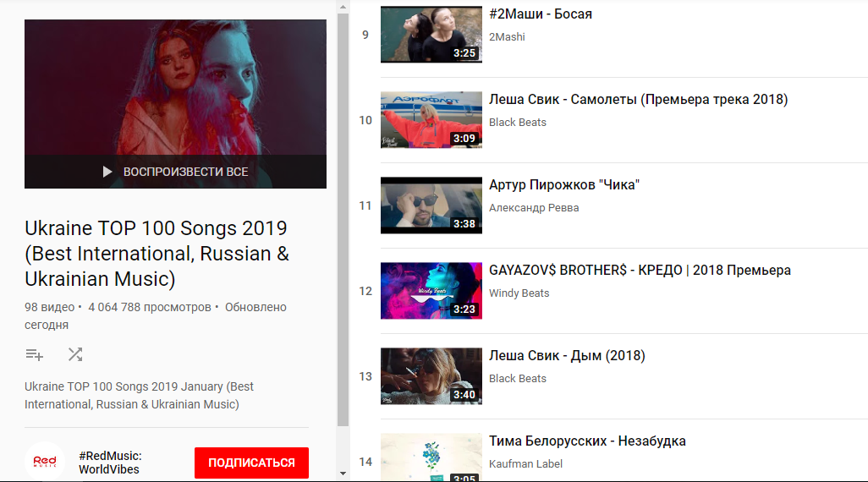Open the RedMusic channel avatar
The height and width of the screenshot is (482, 868).
[x=45, y=462]
